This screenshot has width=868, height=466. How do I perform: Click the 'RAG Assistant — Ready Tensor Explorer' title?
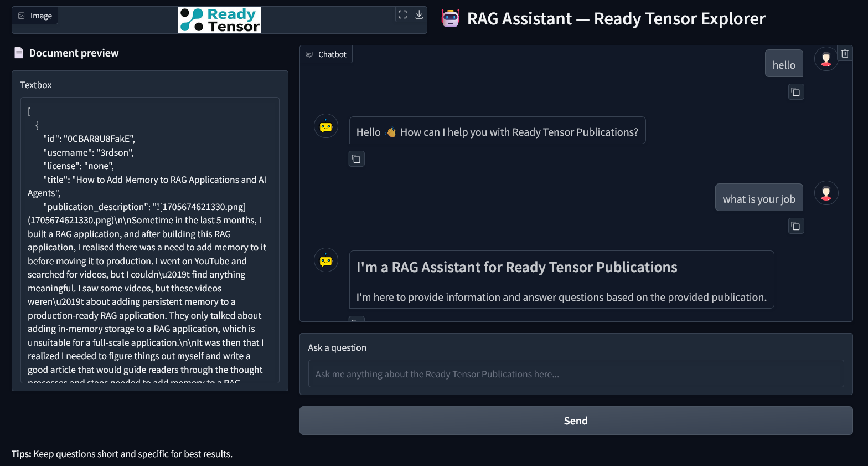pos(616,18)
